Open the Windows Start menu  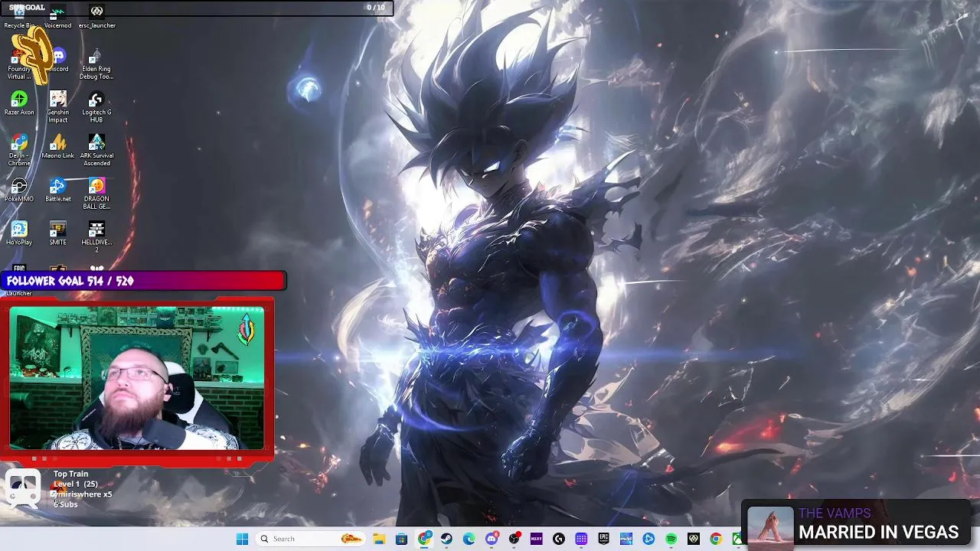242,539
